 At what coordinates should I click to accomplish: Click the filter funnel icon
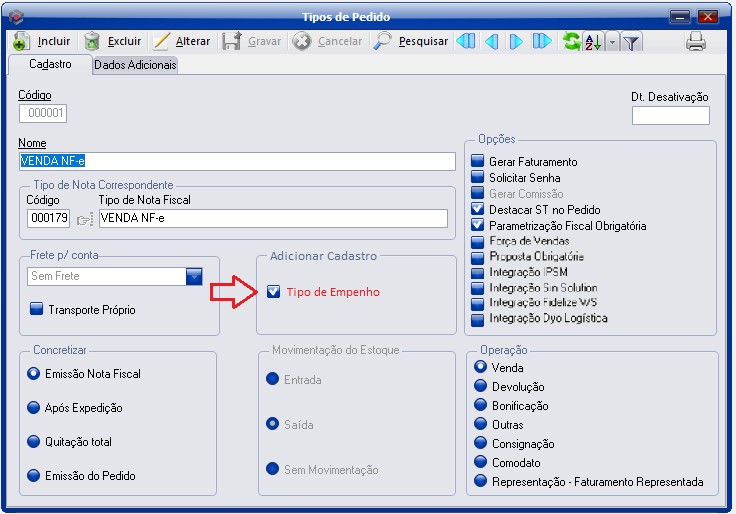tap(633, 41)
